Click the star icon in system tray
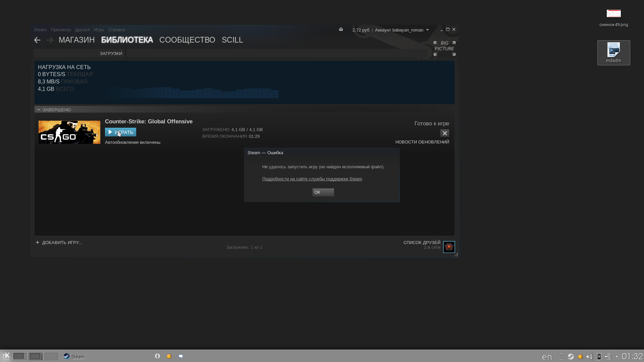 [580, 357]
